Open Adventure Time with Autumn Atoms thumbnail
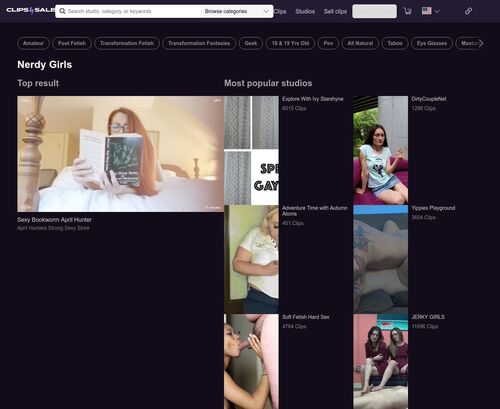The width and height of the screenshot is (500, 409). point(251,259)
